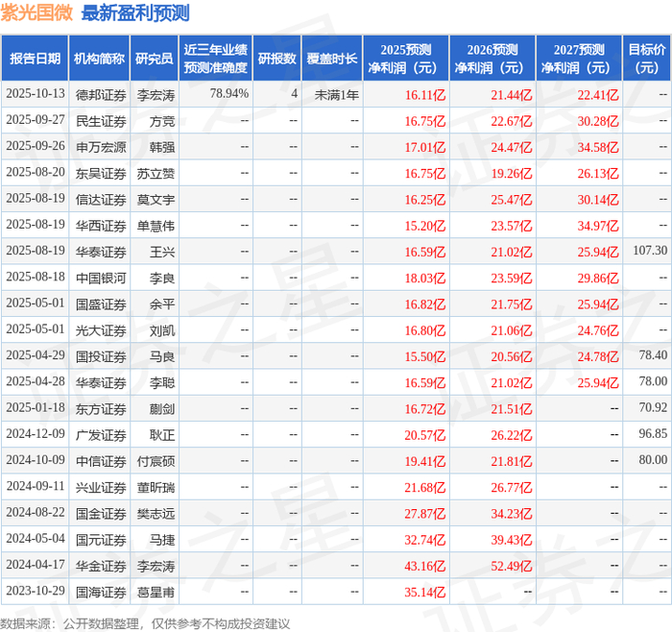Select institution 光大证券
The image size is (672, 632).
click(101, 330)
